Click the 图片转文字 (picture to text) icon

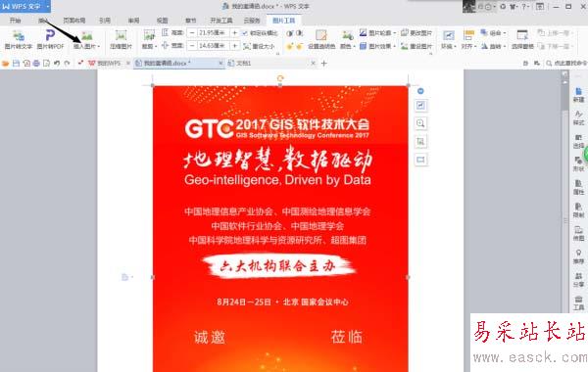coord(19,36)
